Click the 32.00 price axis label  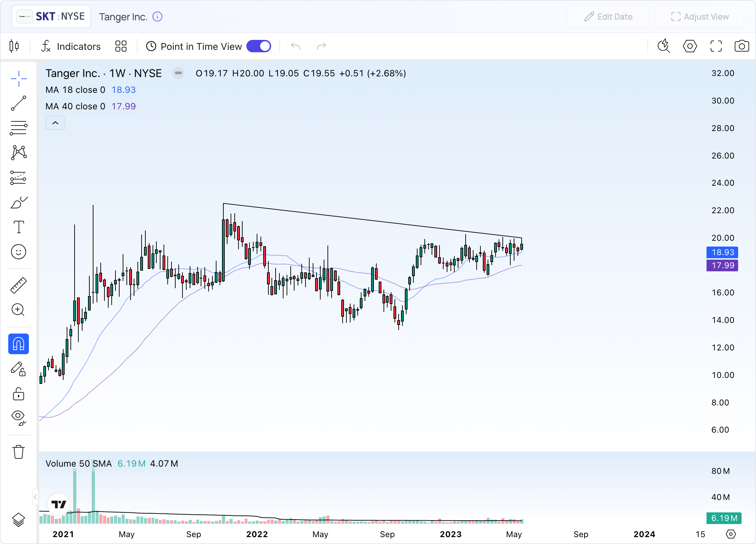click(x=723, y=73)
